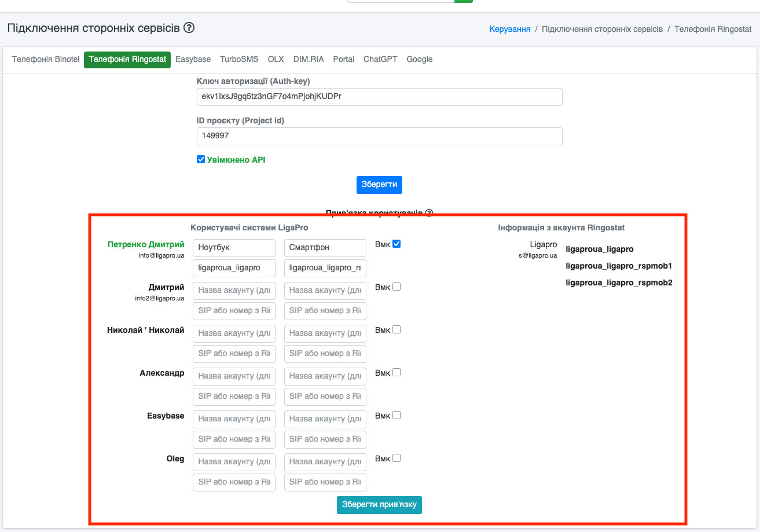Tick the Вмк checkbox for Александр

[396, 372]
